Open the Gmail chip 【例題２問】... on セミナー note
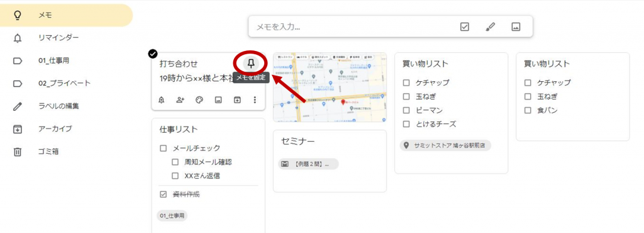 click(x=308, y=164)
